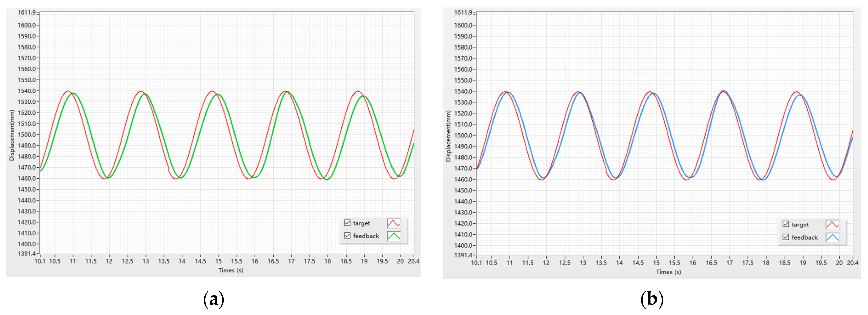Click the Times (s) axis label in chart (b)

[669, 272]
